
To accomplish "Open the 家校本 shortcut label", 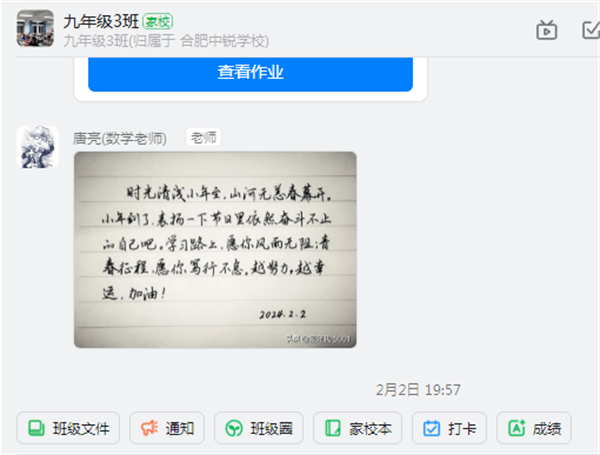I will 370,429.
